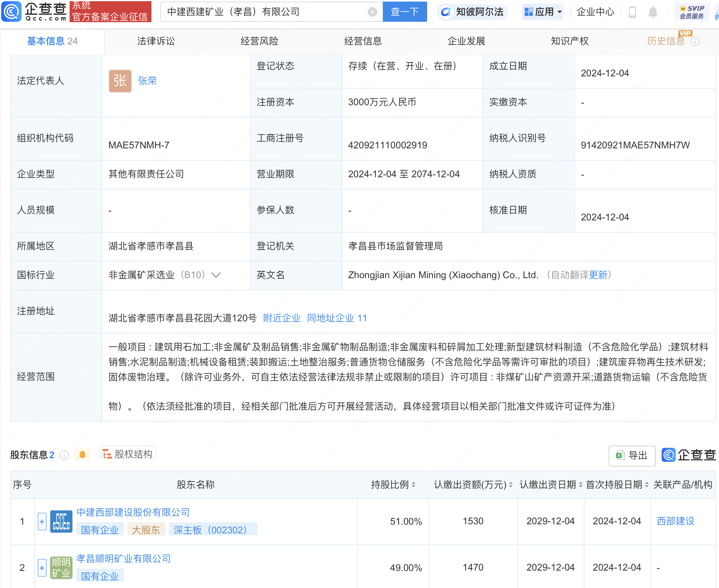Switch to 经营信息 tab
The image size is (719, 588).
[x=363, y=41]
